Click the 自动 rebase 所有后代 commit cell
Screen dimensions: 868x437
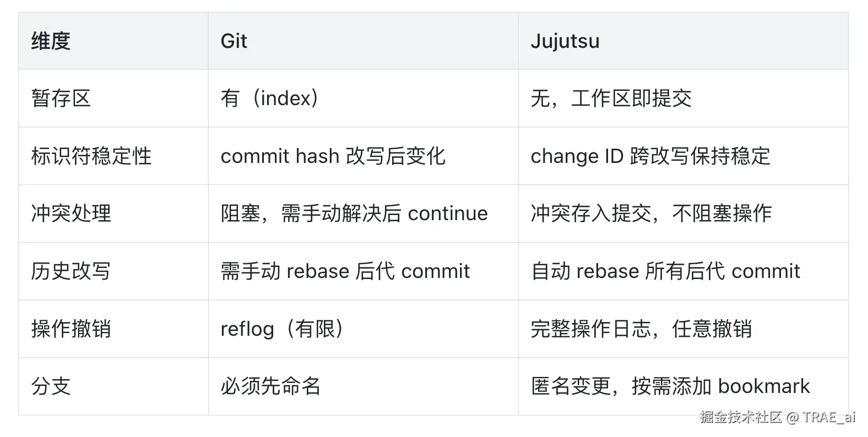pos(665,271)
